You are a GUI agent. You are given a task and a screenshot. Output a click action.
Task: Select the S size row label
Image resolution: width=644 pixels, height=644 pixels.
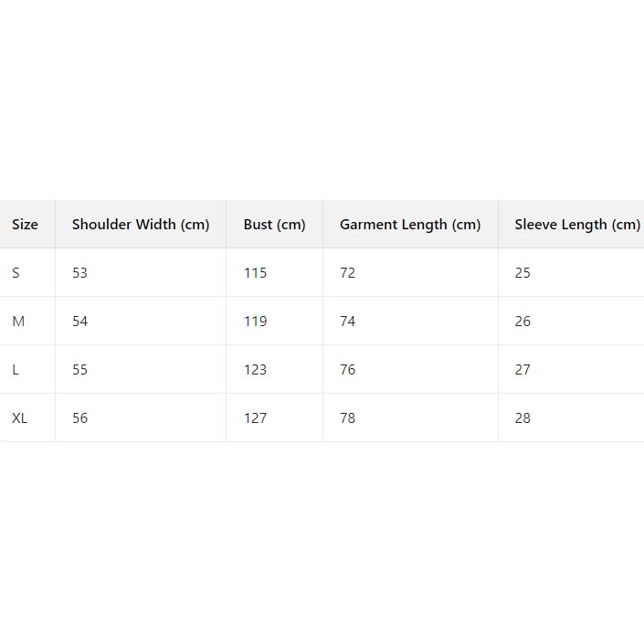click(x=16, y=273)
